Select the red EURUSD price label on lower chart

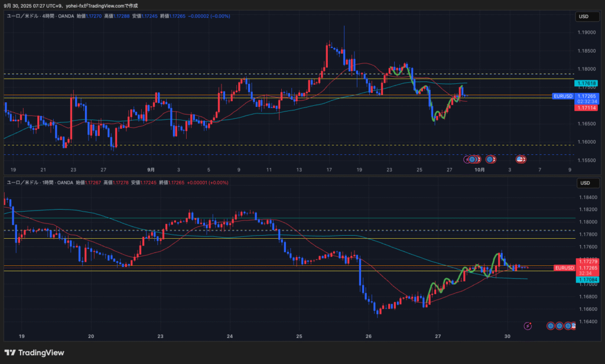564,268
